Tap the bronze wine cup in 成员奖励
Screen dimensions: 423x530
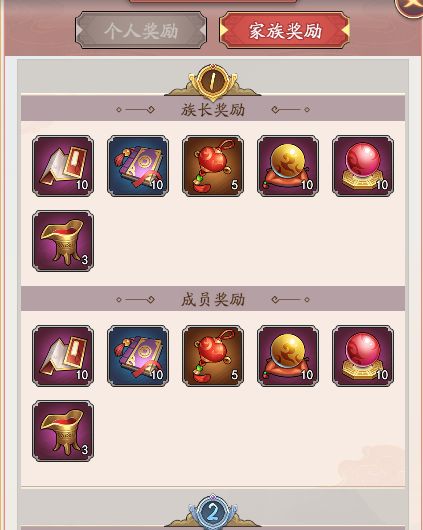click(63, 431)
